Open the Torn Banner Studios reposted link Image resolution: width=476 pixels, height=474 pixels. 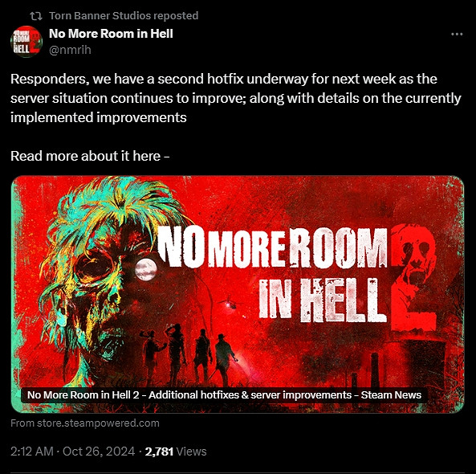click(124, 15)
